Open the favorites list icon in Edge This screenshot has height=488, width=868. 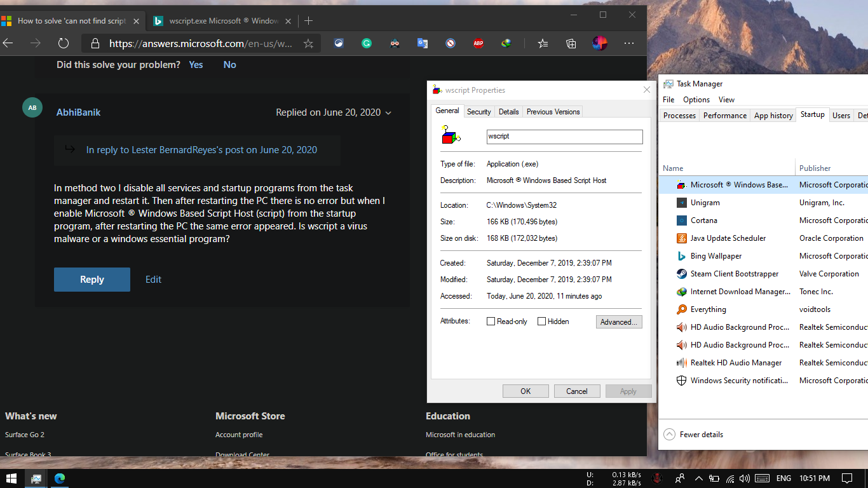543,43
